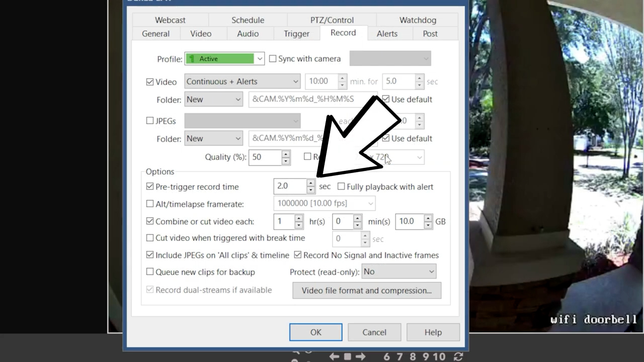The width and height of the screenshot is (644, 362).
Task: Click the wifi doorbell camera view
Action: coord(556,166)
